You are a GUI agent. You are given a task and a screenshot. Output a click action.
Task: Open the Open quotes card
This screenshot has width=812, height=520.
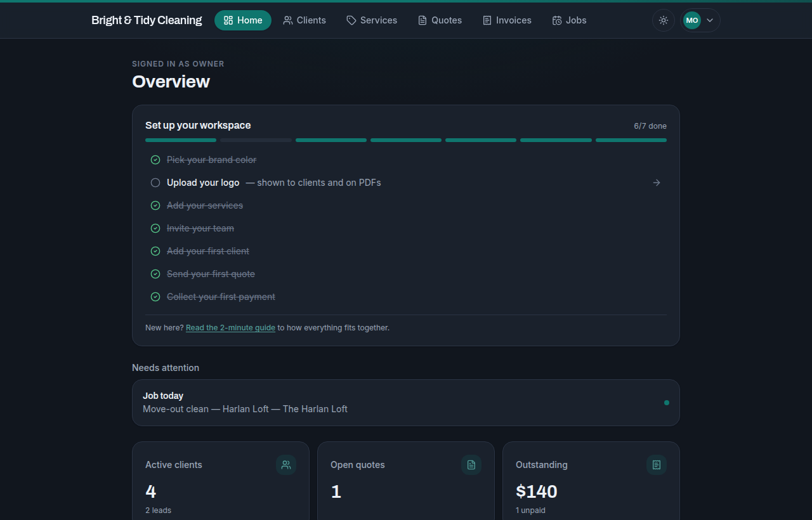tap(406, 481)
